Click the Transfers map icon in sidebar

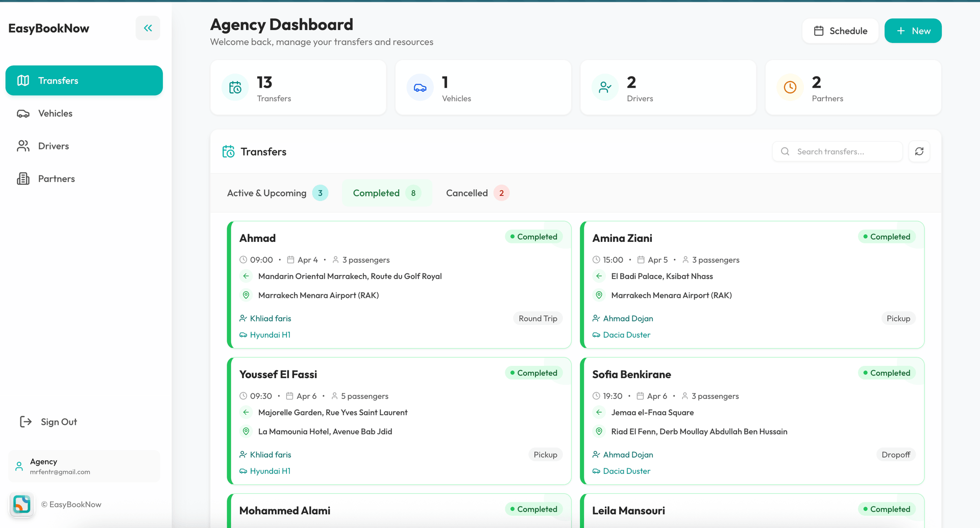(23, 81)
